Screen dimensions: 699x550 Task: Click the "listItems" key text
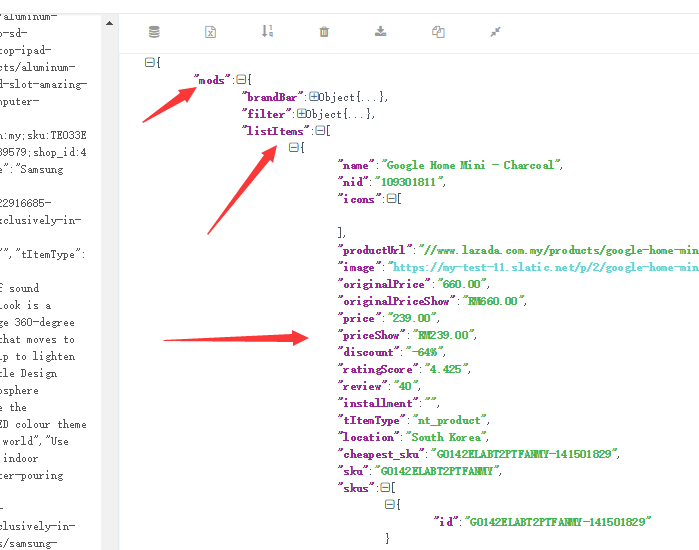tap(275, 131)
